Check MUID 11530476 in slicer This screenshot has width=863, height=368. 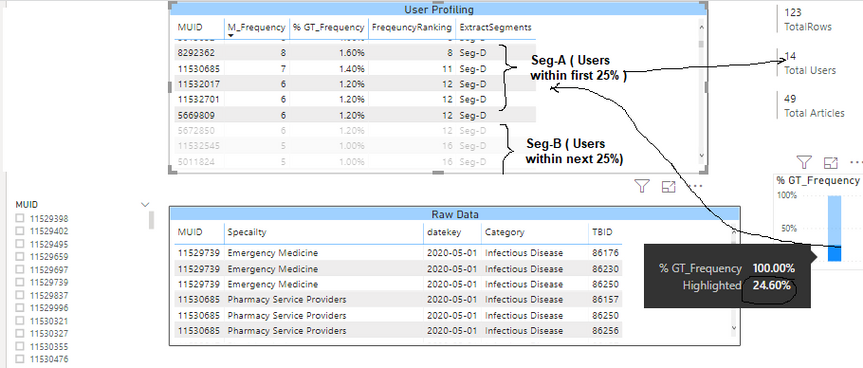coord(20,359)
